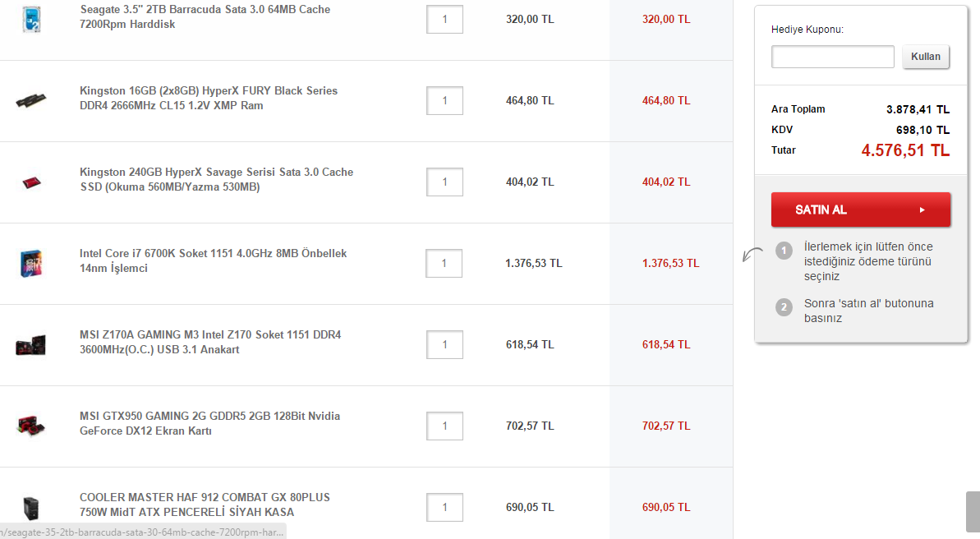Open Kingston 240GB HyperX Savage SSD link
980x539 pixels.
(216, 179)
